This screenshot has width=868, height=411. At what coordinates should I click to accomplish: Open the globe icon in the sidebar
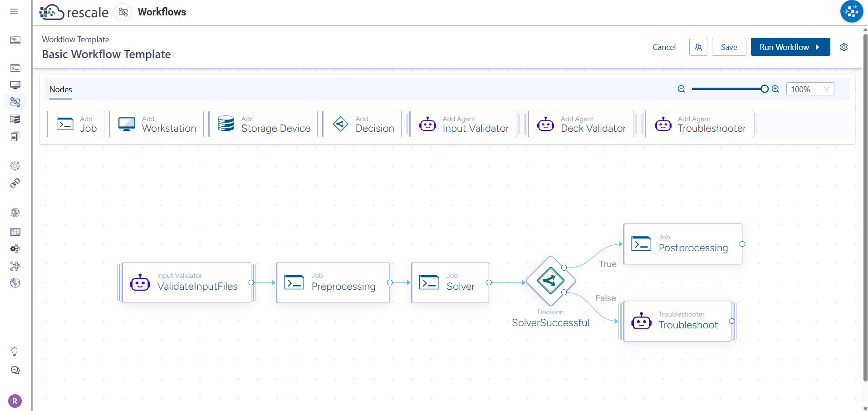pyautogui.click(x=15, y=283)
